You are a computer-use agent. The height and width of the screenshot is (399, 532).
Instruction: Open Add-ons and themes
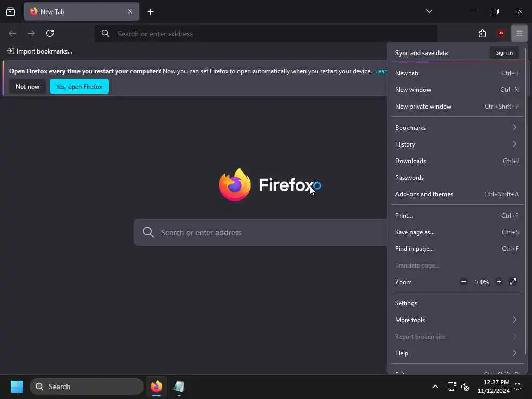(457, 194)
